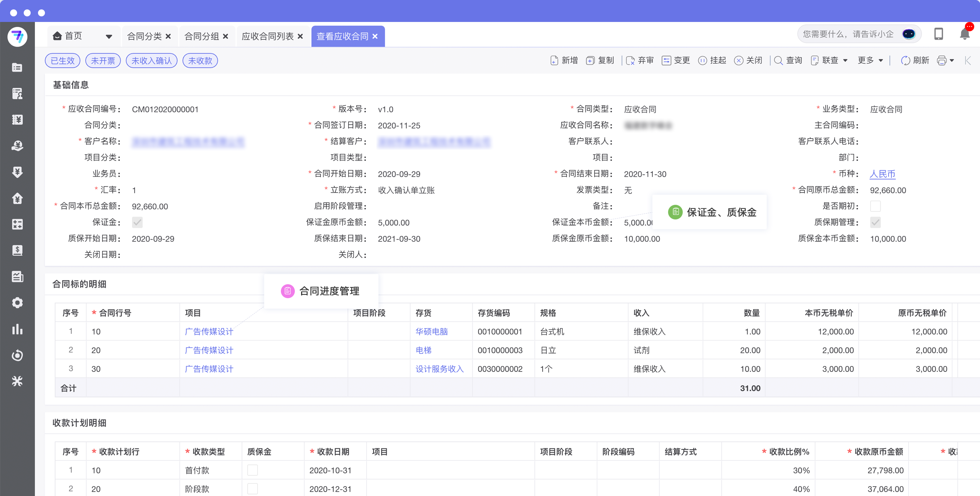The image size is (980, 496).
Task: Click the notification bell icon
Action: pos(964,34)
